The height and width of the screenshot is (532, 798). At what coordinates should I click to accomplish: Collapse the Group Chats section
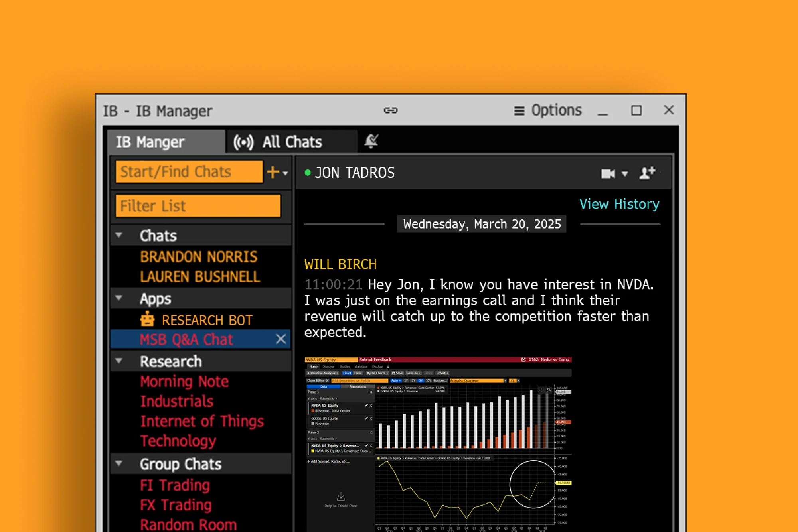tap(119, 463)
